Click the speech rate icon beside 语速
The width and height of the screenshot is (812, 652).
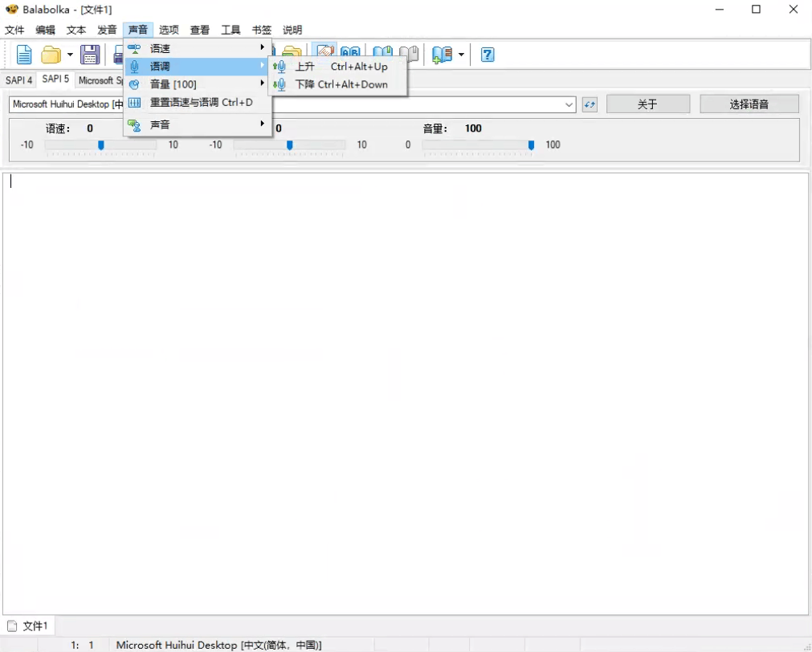(x=134, y=49)
